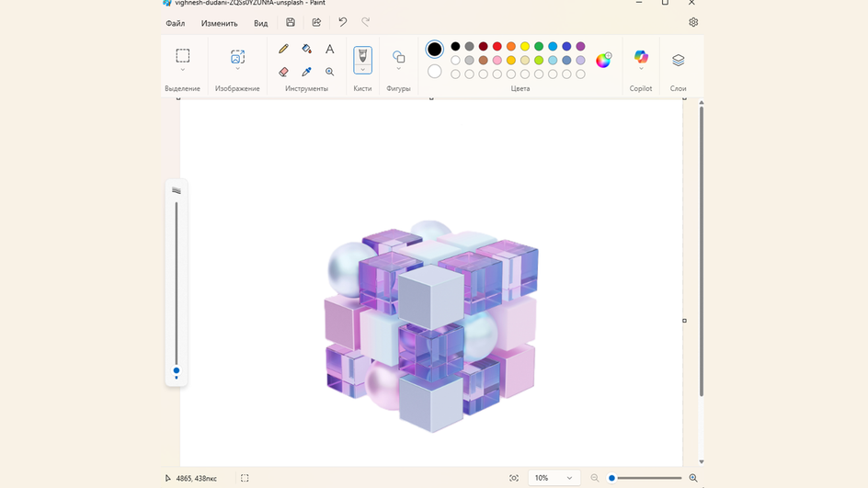This screenshot has width=868, height=488.
Task: Expand the Brushes dropdown arrow
Action: 362,69
